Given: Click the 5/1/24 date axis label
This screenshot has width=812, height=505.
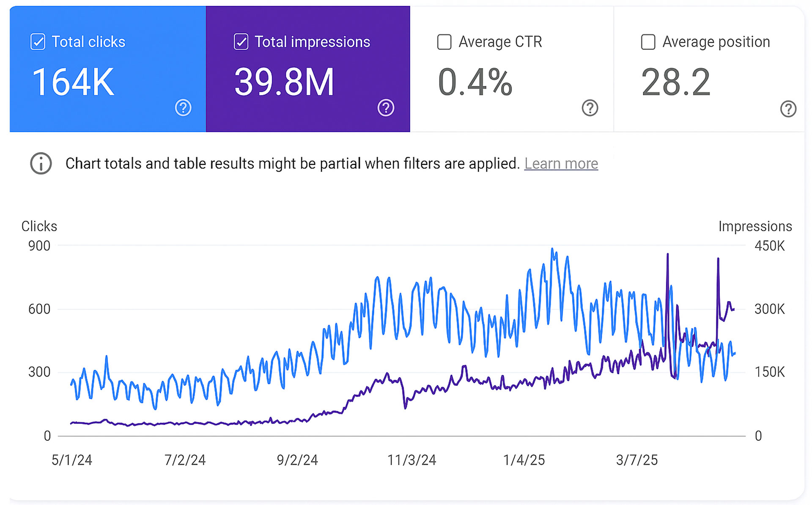Looking at the screenshot, I should pyautogui.click(x=72, y=460).
